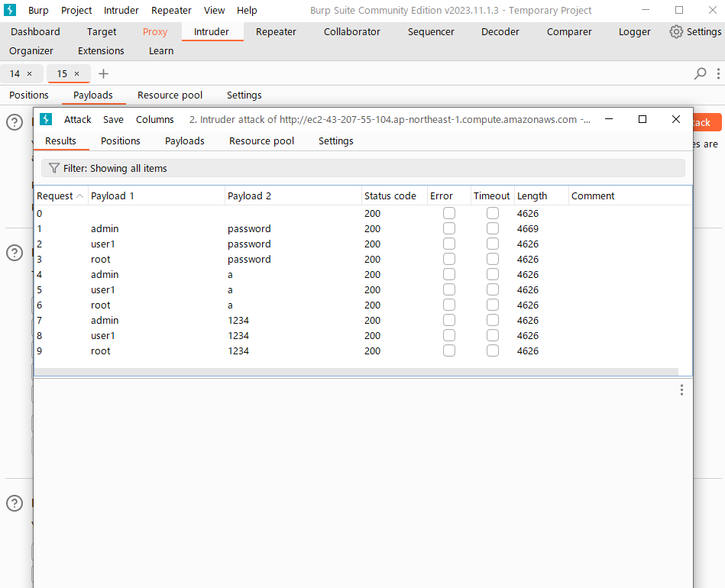Open the help icon at top left of Payloads
Image resolution: width=725 pixels, height=588 pixels.
[15, 122]
